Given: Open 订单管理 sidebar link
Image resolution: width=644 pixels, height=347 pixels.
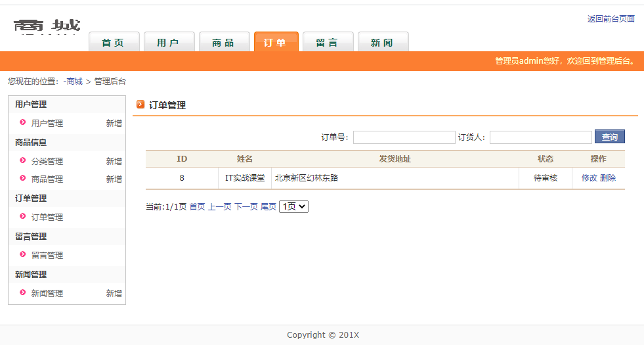Looking at the screenshot, I should click(x=47, y=218).
